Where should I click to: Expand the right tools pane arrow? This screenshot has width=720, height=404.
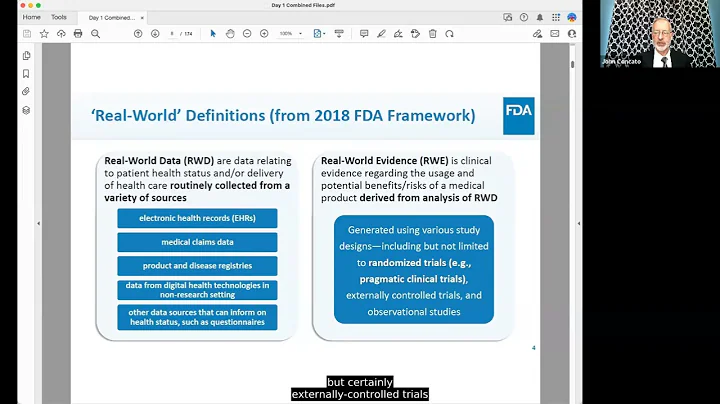pos(579,224)
